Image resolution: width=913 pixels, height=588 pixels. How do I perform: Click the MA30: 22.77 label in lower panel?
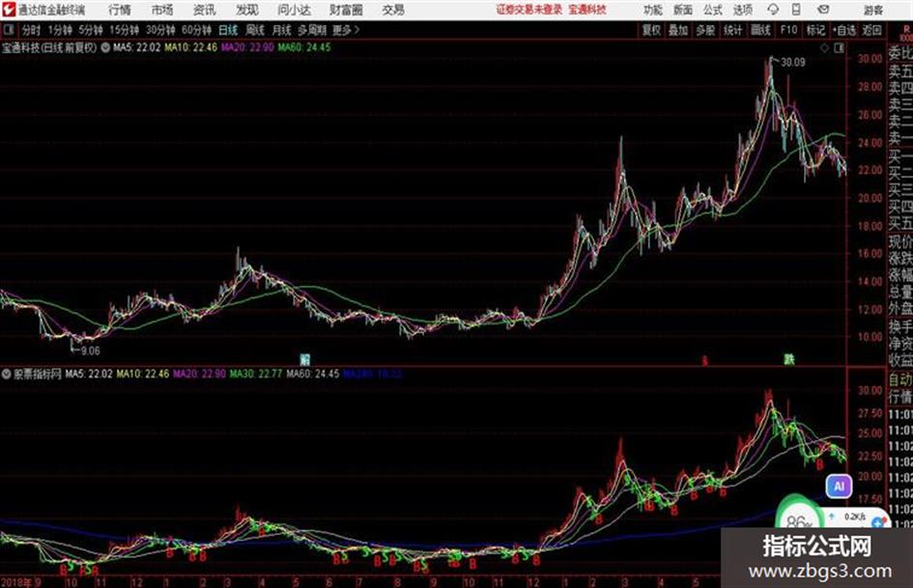point(256,374)
